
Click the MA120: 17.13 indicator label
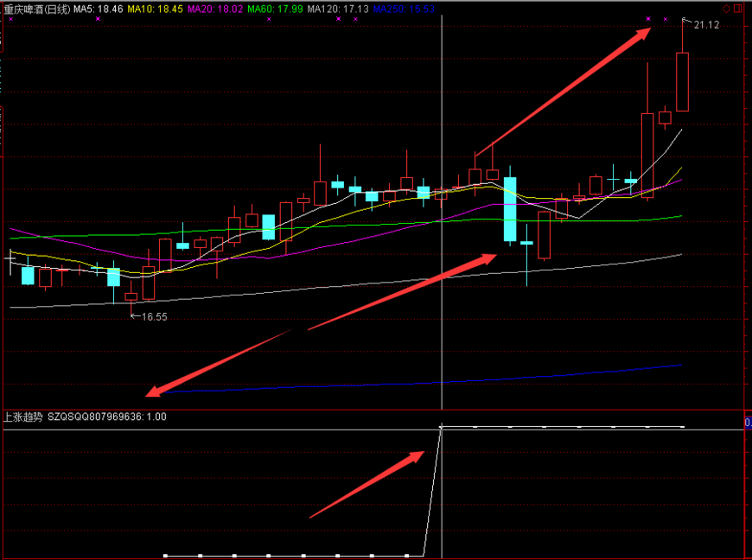(x=338, y=10)
